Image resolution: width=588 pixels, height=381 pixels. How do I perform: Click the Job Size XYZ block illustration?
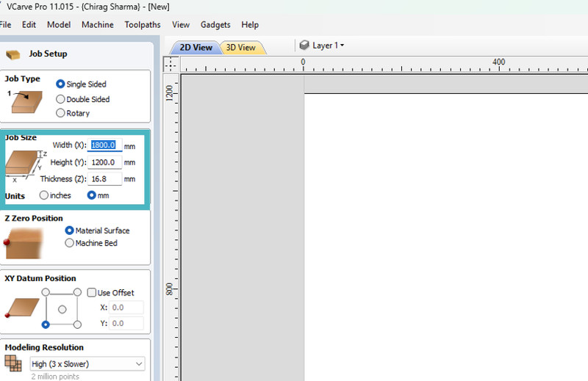(25, 166)
